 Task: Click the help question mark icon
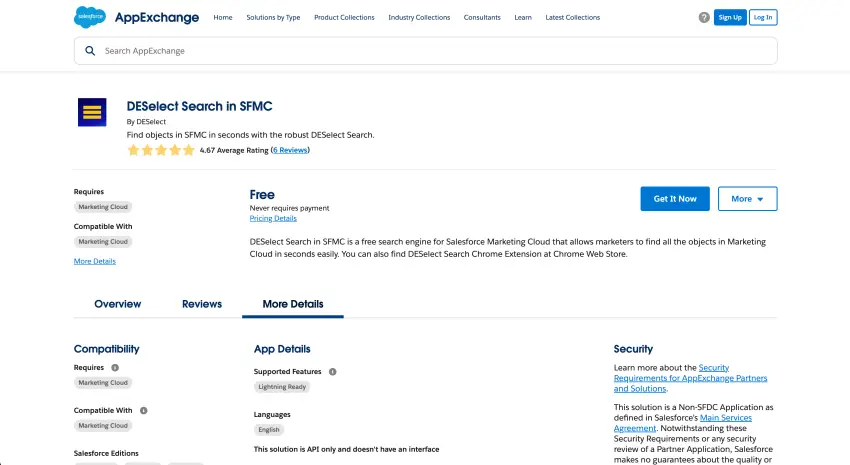click(704, 17)
